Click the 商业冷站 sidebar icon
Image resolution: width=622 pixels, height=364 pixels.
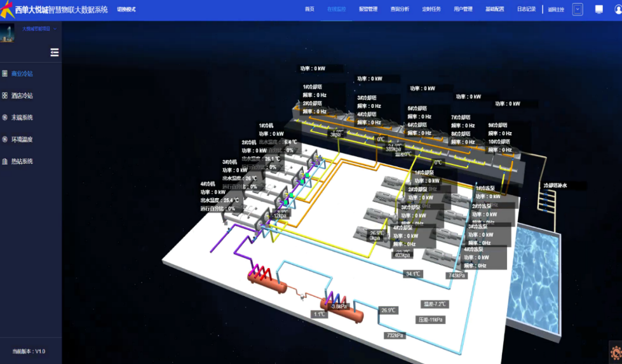[x=5, y=74]
